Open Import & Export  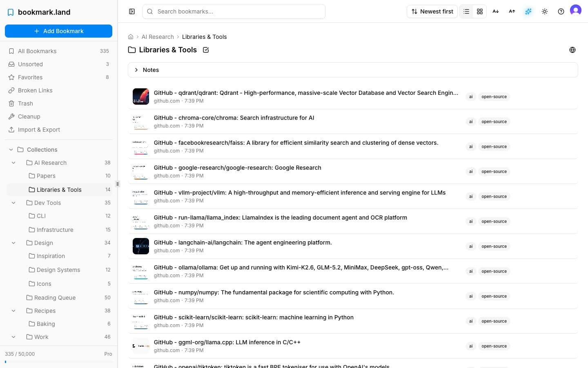coord(58,130)
